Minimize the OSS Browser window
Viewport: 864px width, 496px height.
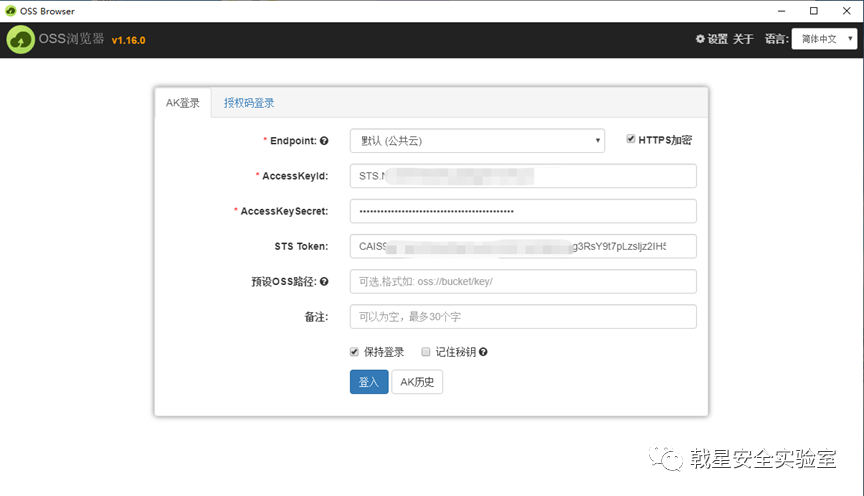[781, 11]
